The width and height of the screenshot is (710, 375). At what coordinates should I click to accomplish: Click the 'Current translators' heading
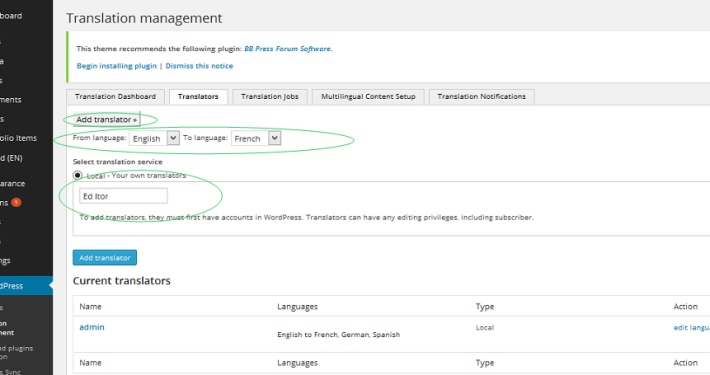[x=121, y=281]
